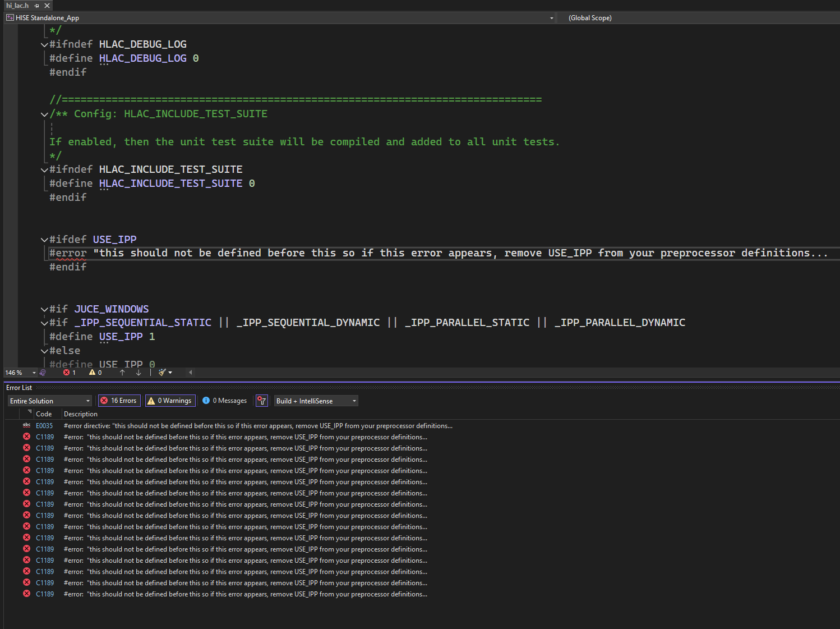Sort error list by Code column
Image resolution: width=840 pixels, height=629 pixels.
(x=44, y=414)
